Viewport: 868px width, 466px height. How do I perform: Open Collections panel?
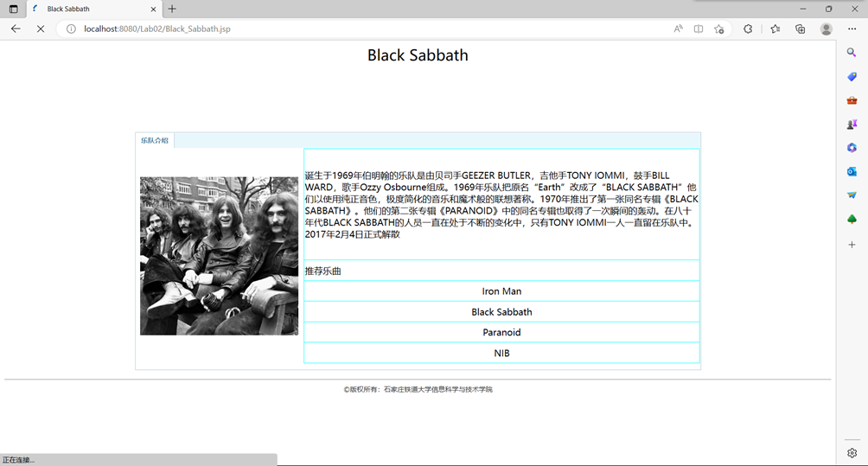point(800,29)
